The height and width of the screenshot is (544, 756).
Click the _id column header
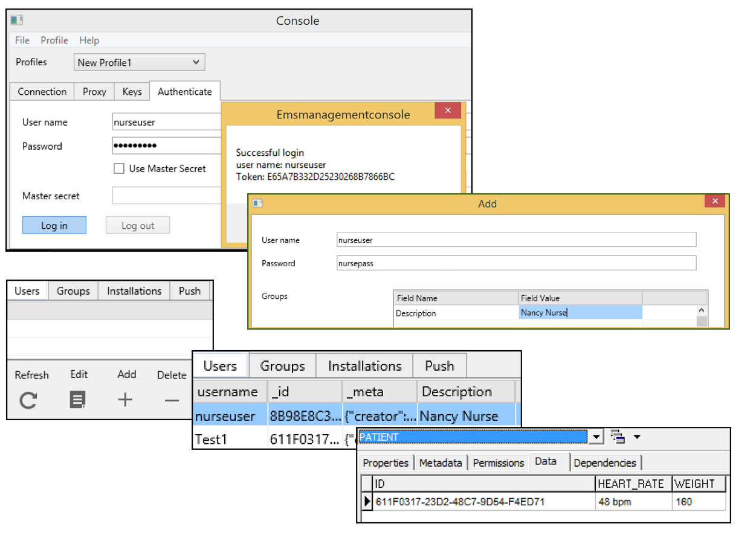tap(305, 391)
